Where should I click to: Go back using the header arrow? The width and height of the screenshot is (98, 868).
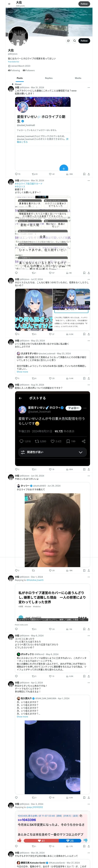coord(9,4)
